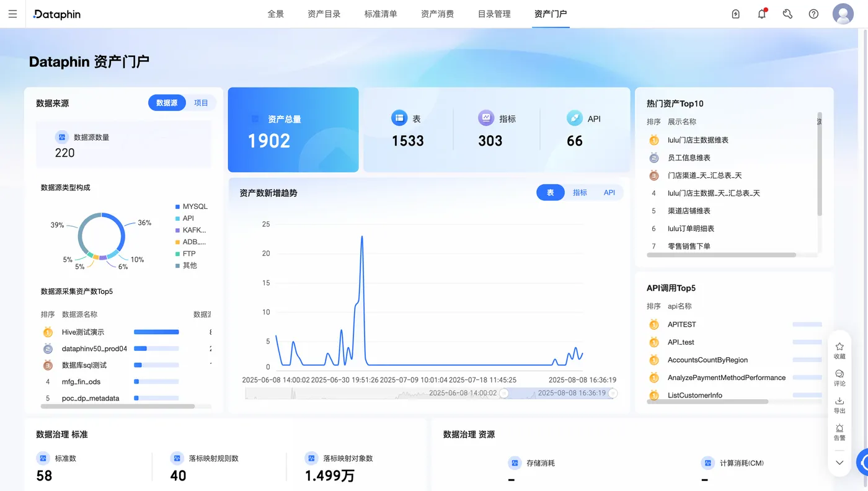Open the 资产总量 1902 card

click(x=293, y=130)
